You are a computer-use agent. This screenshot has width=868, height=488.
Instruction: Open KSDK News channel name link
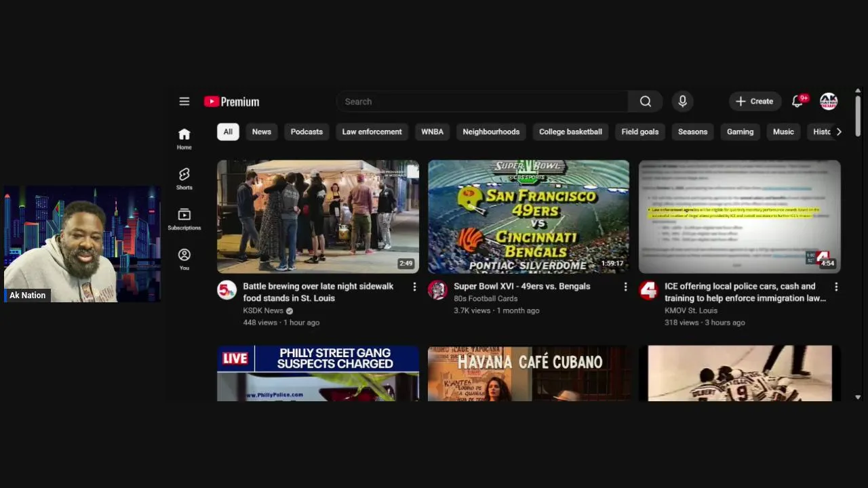(x=263, y=310)
